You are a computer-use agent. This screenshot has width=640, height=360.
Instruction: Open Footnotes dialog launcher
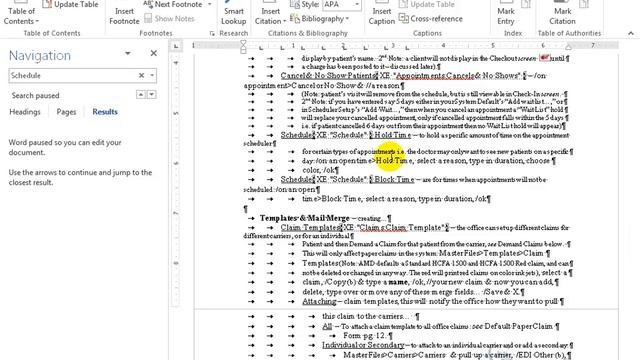[212, 33]
